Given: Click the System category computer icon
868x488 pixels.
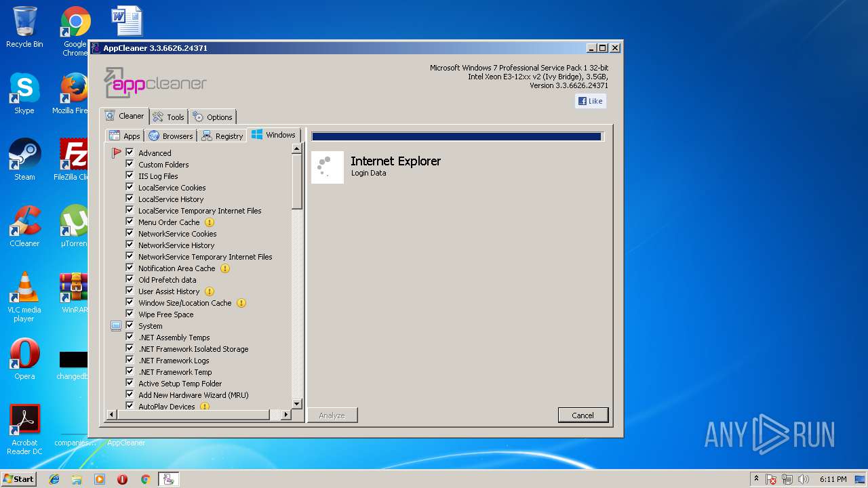Looking at the screenshot, I should 116,326.
